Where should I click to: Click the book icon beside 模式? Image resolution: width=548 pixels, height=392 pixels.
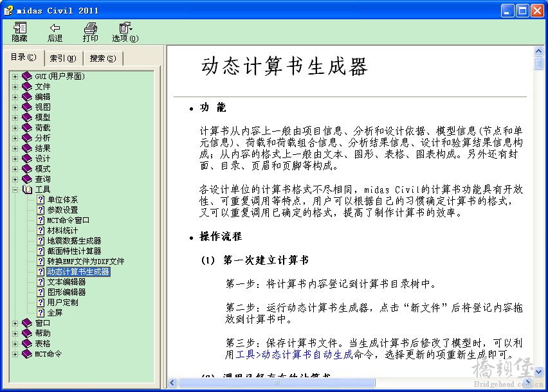pyautogui.click(x=27, y=169)
